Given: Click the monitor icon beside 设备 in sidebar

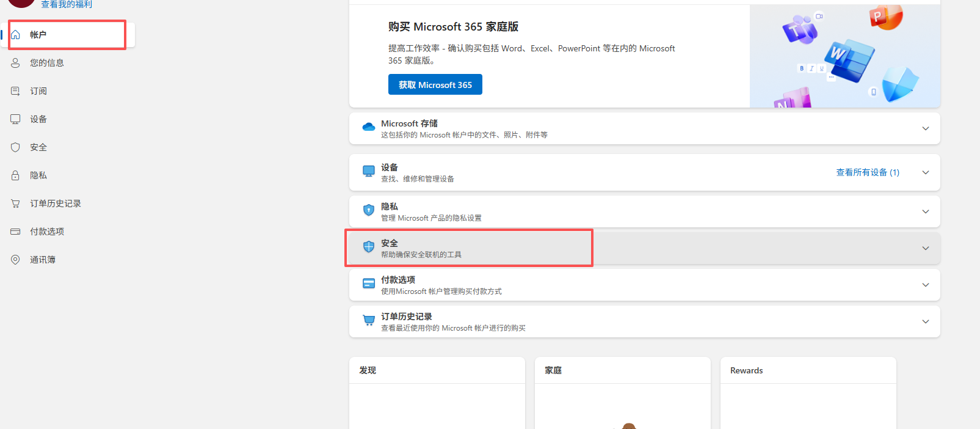Looking at the screenshot, I should pyautogui.click(x=16, y=119).
